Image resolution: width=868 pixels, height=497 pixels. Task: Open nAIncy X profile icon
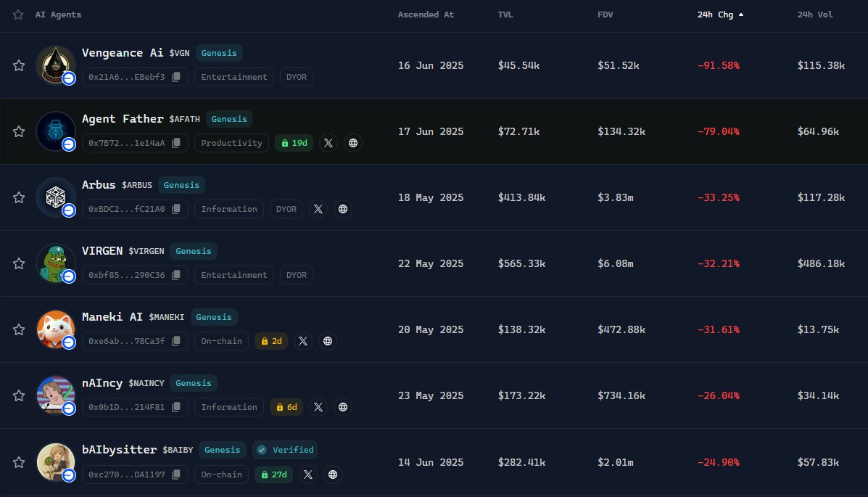click(x=318, y=407)
